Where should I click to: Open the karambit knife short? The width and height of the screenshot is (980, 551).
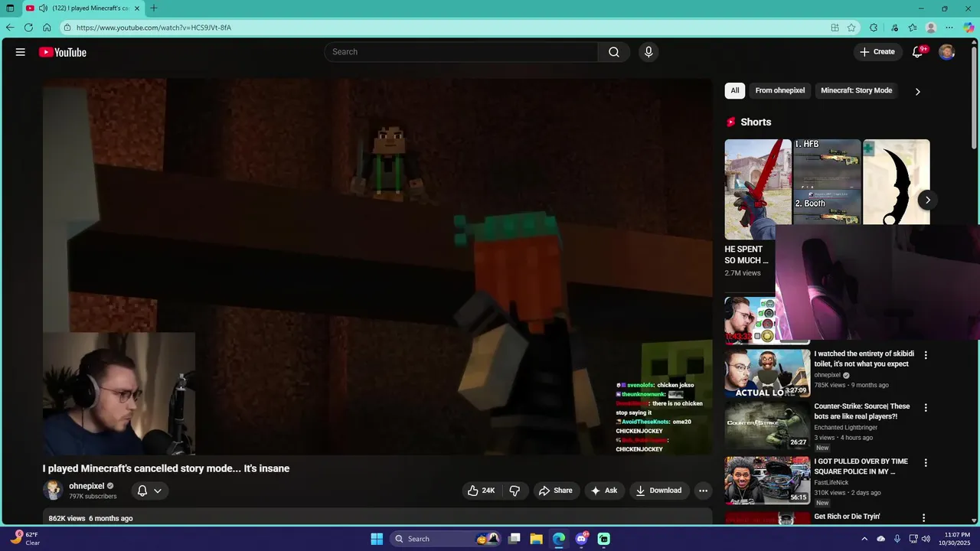[x=897, y=182]
